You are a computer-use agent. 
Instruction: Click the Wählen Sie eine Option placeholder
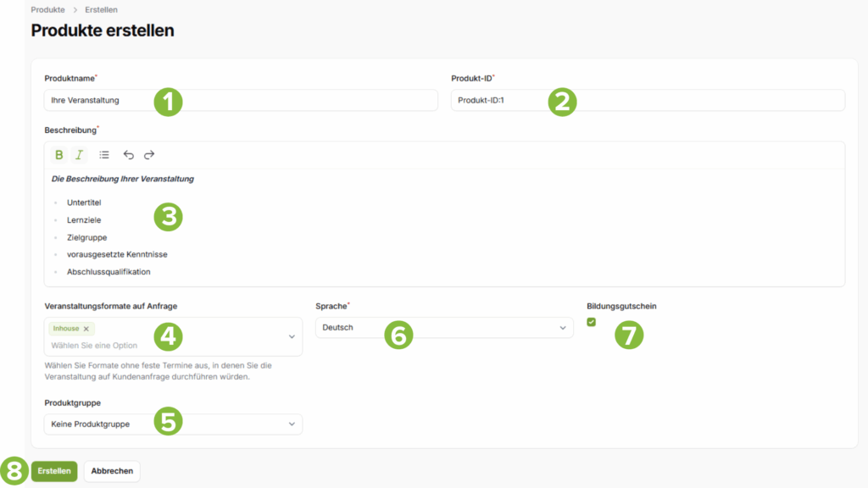point(94,346)
